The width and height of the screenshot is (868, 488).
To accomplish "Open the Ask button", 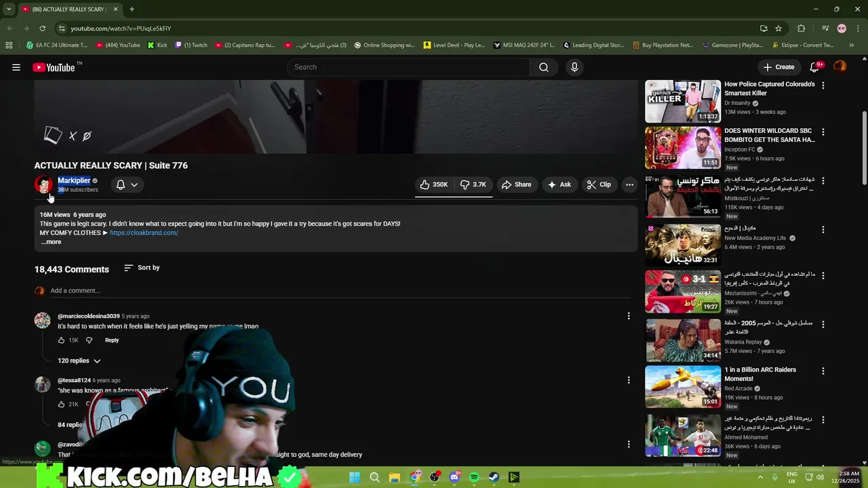I will pos(560,184).
